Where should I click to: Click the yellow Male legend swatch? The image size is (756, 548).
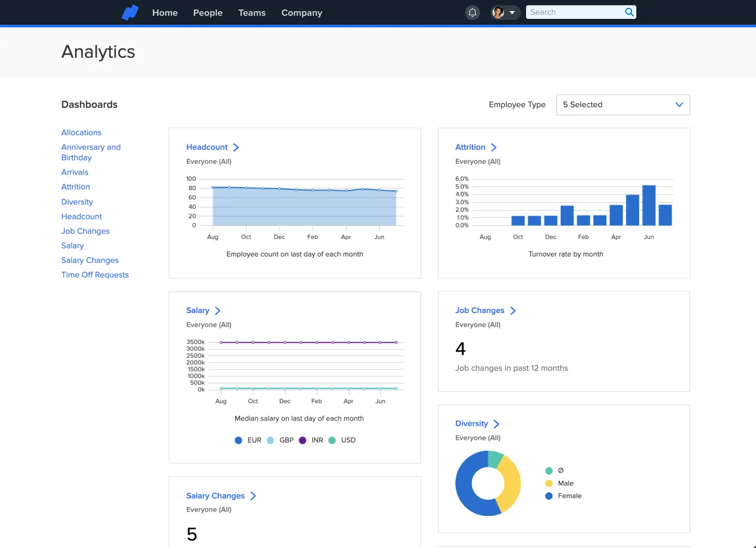pyautogui.click(x=549, y=483)
